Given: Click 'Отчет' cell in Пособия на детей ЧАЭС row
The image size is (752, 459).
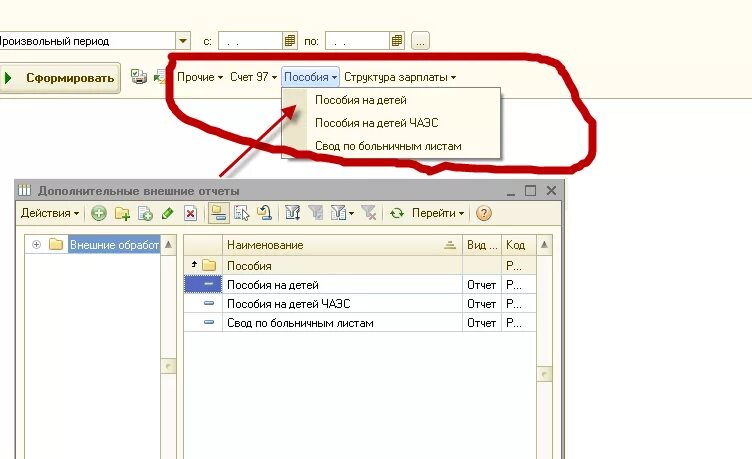Looking at the screenshot, I should (x=482, y=304).
